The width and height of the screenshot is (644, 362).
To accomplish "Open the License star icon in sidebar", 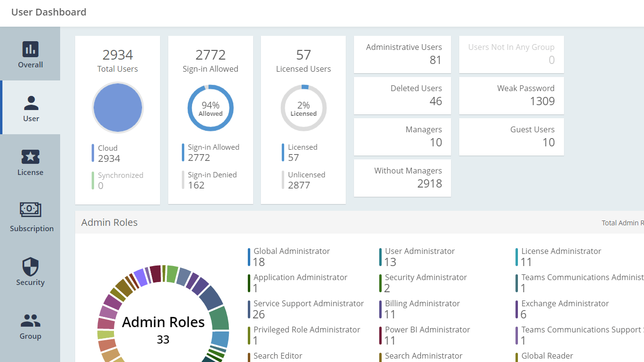I will coord(30,162).
